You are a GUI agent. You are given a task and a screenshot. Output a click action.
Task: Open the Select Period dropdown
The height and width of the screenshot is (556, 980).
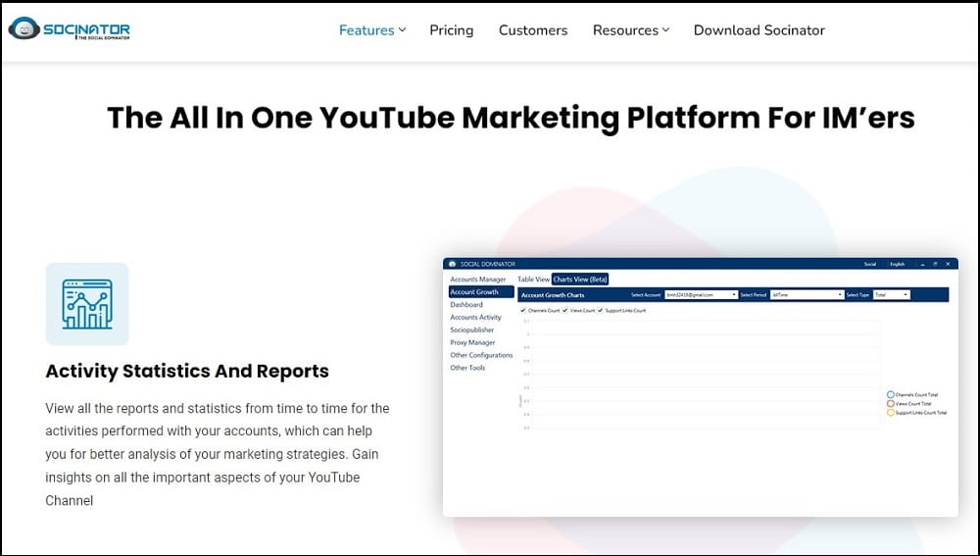(x=807, y=294)
